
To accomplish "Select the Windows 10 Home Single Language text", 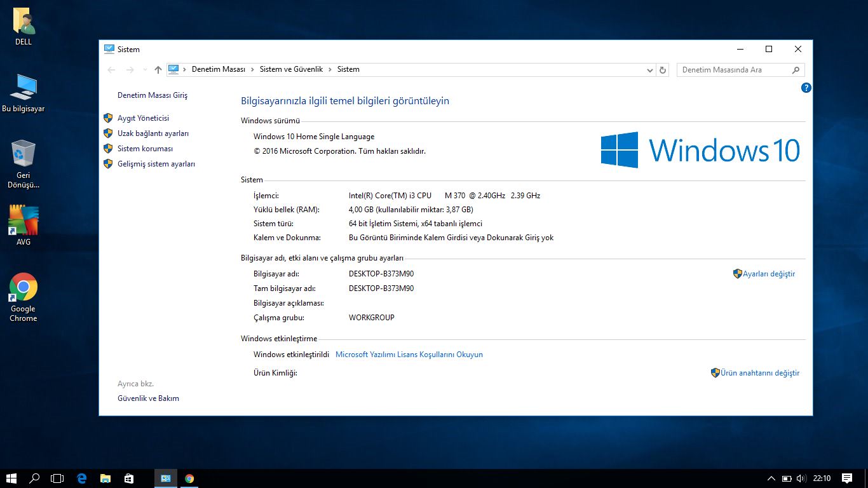I will point(314,137).
